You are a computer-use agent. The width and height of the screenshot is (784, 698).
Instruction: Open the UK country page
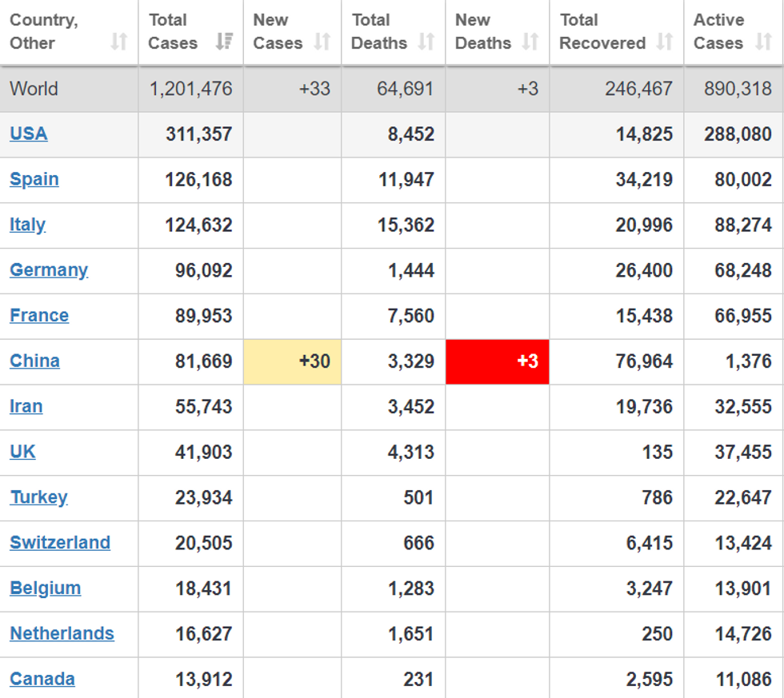point(23,453)
